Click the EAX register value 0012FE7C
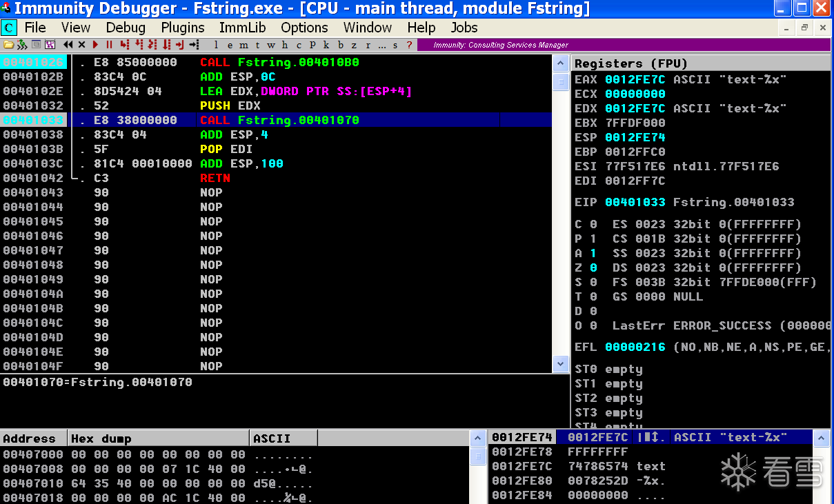834x504 pixels. (635, 79)
